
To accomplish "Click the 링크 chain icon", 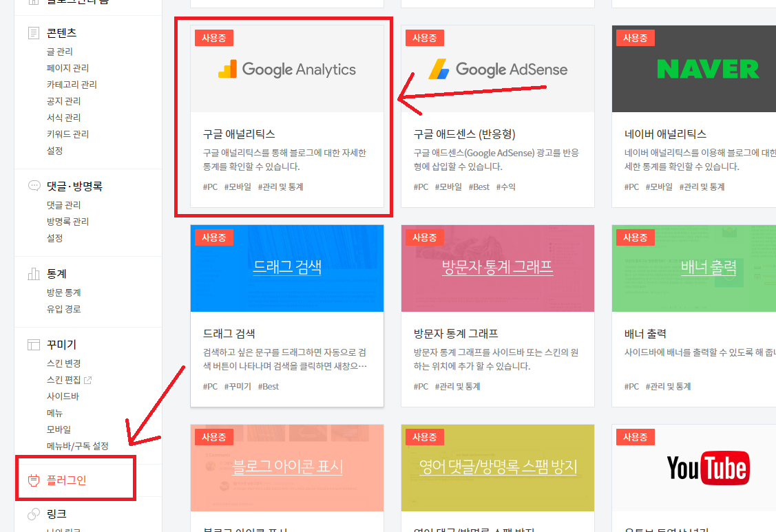I will (x=34, y=513).
